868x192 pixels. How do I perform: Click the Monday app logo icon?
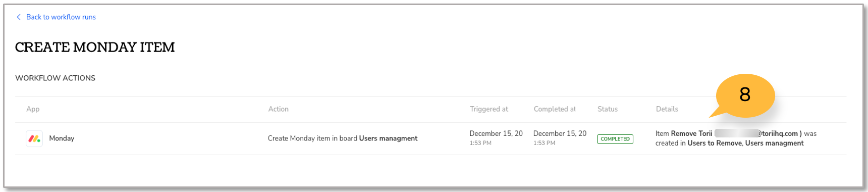coord(34,138)
